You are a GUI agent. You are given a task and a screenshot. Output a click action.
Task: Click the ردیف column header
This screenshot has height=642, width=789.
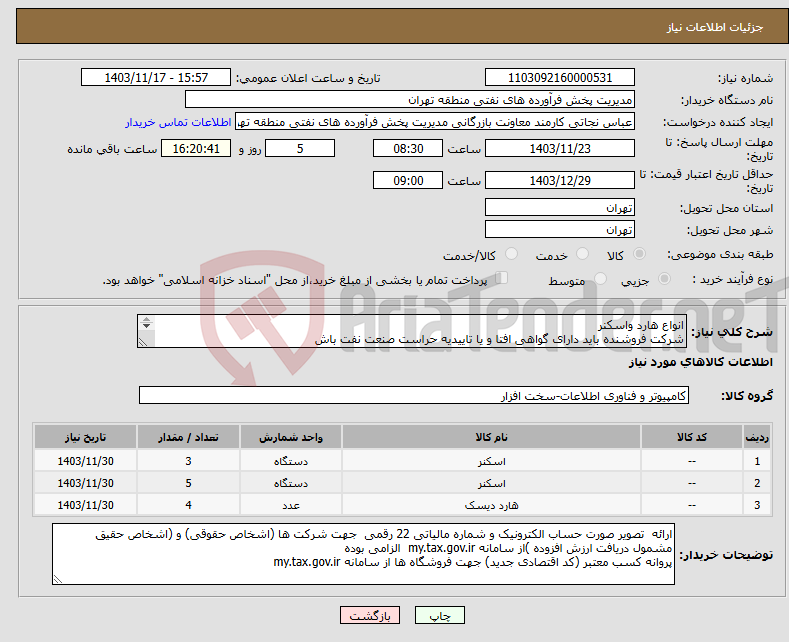tap(757, 437)
